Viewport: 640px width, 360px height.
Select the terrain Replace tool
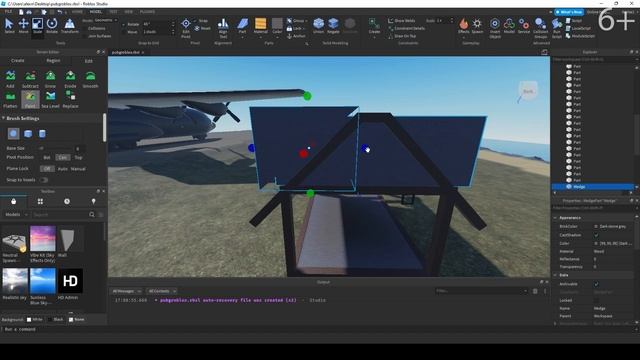tap(70, 100)
